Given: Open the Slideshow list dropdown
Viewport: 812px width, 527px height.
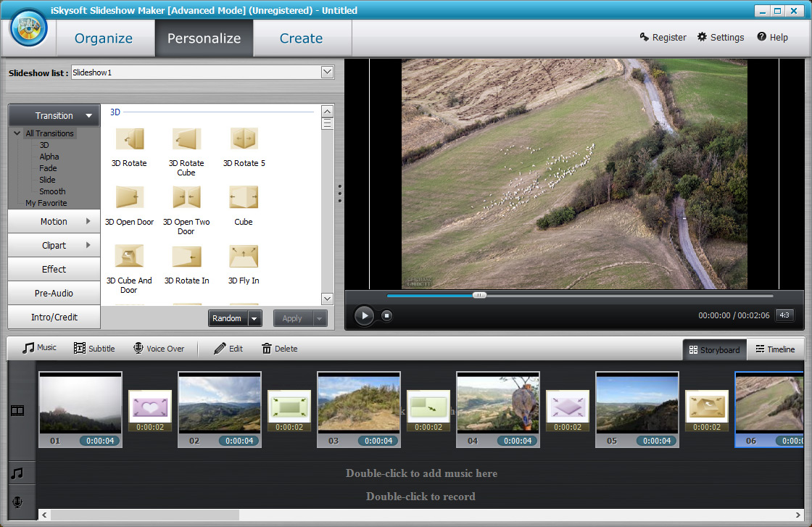Looking at the screenshot, I should click(327, 72).
